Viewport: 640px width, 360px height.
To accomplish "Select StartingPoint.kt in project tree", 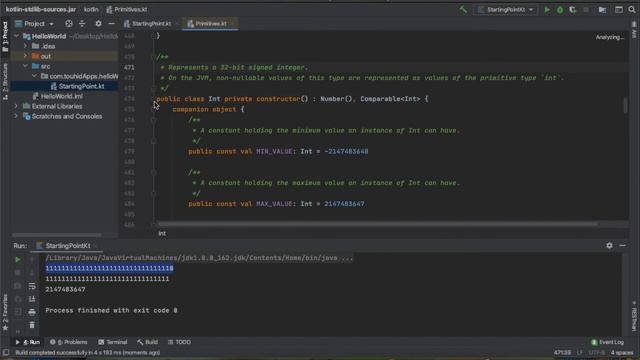I will tap(81, 86).
